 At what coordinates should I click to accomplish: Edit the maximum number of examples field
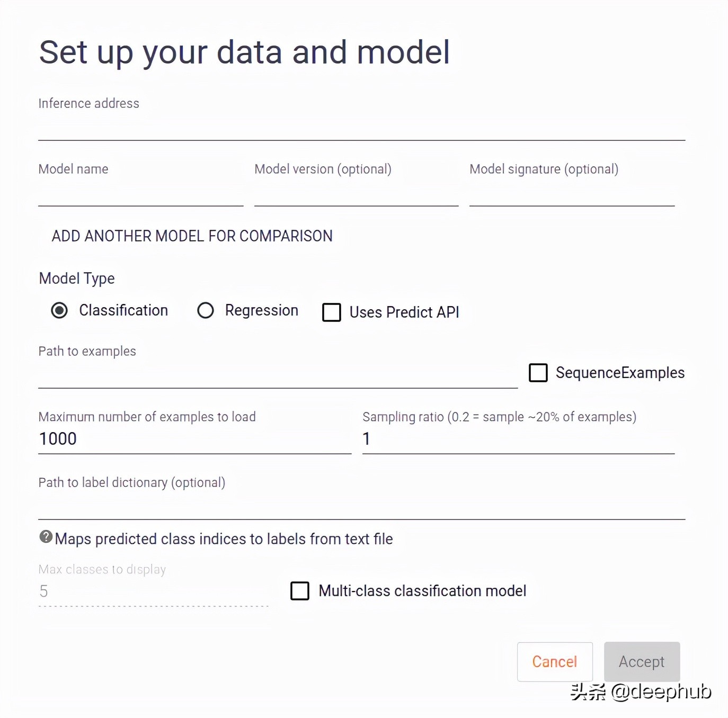pos(194,439)
